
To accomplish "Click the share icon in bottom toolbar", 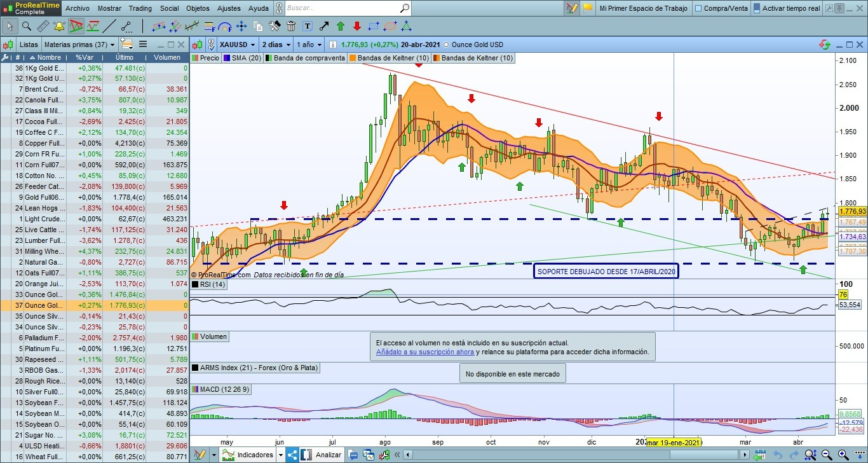I will pyautogui.click(x=292, y=455).
